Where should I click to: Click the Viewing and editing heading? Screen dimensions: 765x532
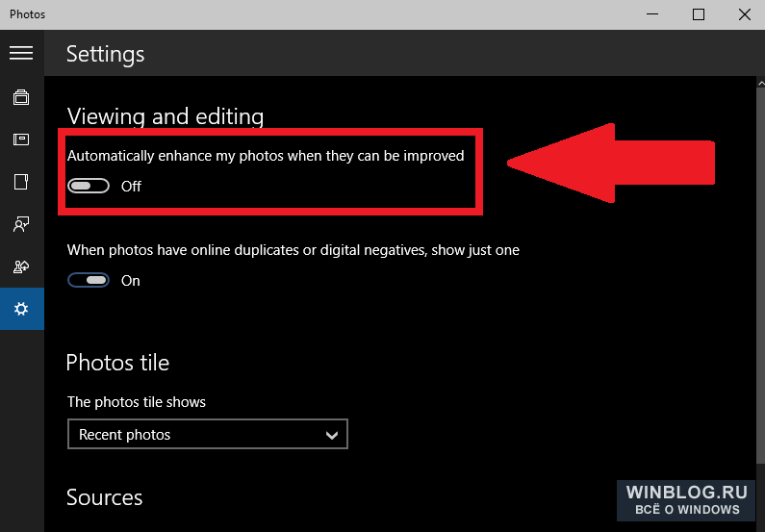166,116
